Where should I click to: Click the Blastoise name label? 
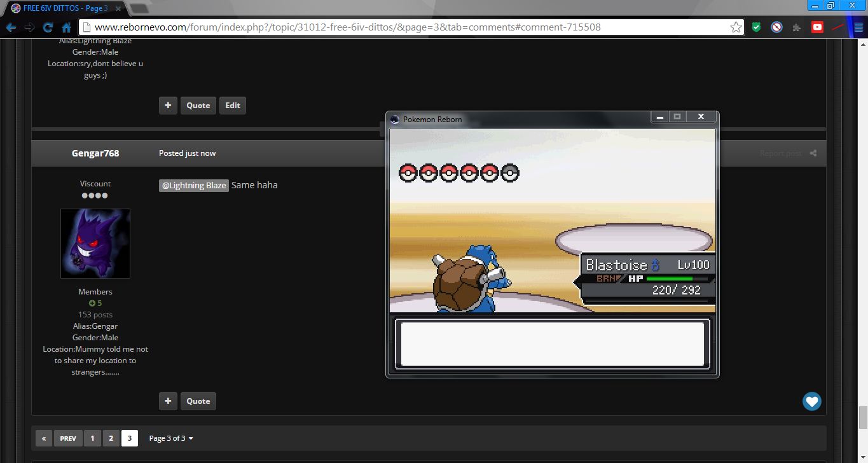click(616, 265)
